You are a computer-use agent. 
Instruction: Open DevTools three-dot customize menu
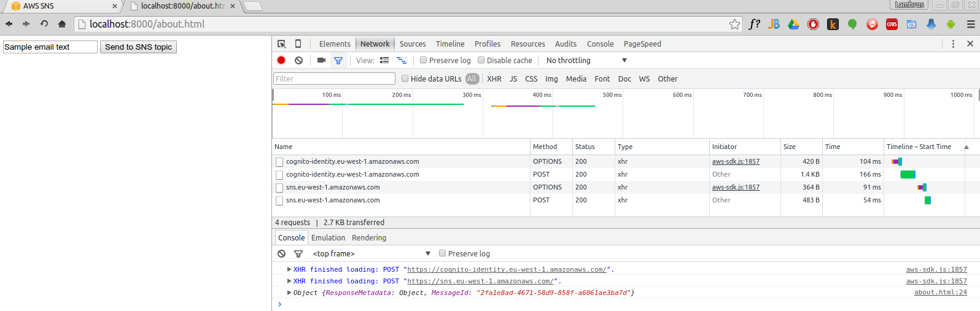point(953,44)
